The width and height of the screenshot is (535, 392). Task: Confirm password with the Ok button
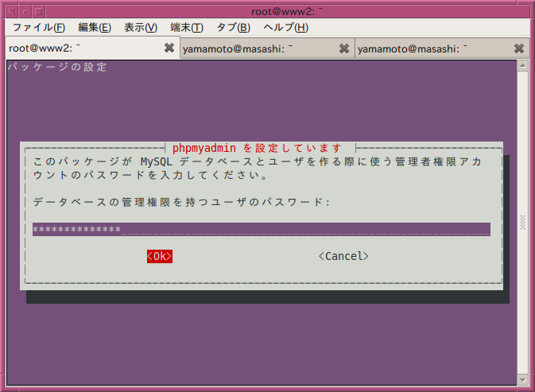pos(160,256)
